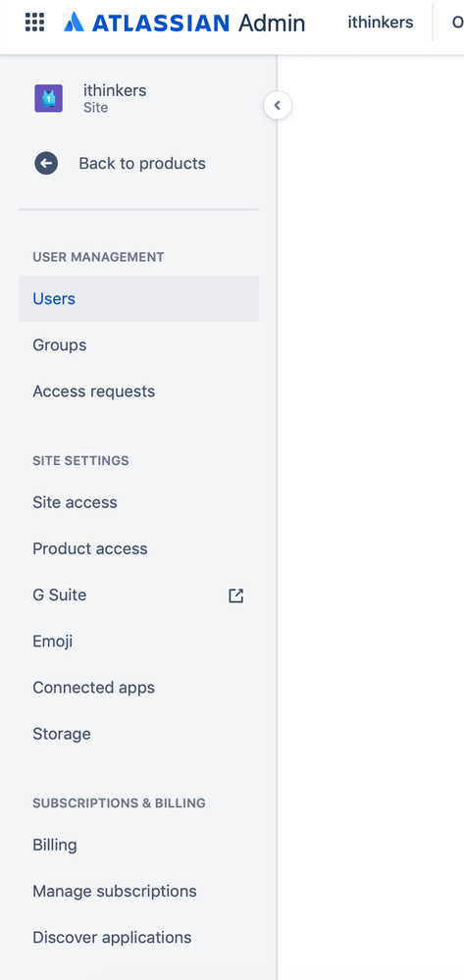The image size is (464, 980).
Task: Go to Manage subscriptions
Action: coord(139,892)
